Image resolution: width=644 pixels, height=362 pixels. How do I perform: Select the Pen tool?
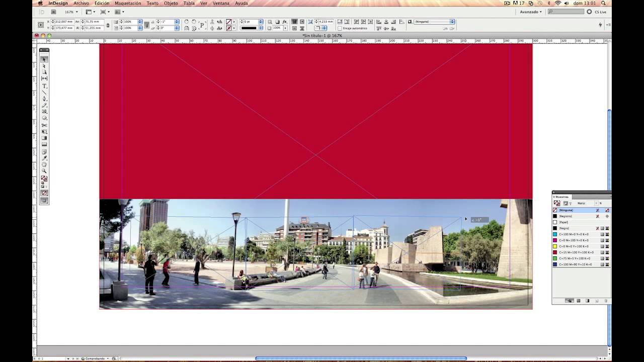44,99
